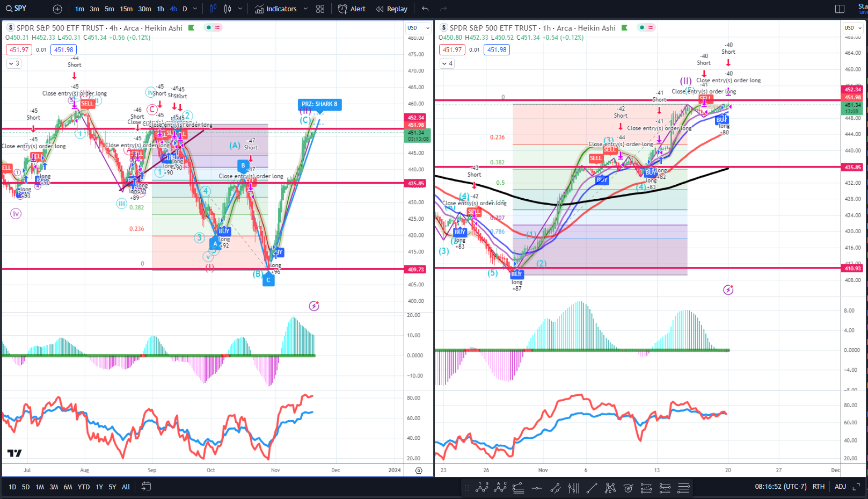Screen dimensions: 868x499
Task: Click the 451.98 buy price box on 4h chart
Action: point(64,50)
